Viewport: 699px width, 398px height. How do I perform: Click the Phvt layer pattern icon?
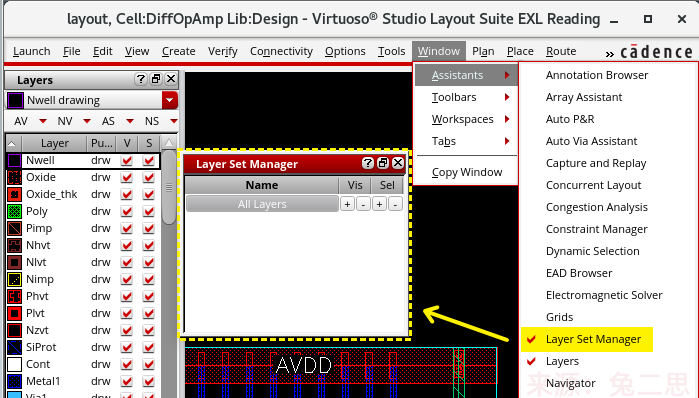pos(14,296)
